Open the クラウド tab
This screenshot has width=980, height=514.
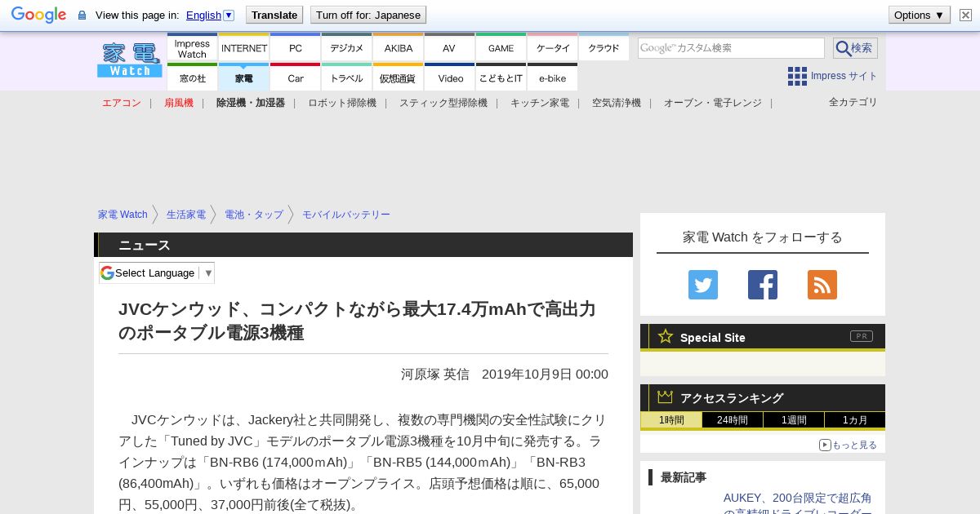tap(604, 48)
